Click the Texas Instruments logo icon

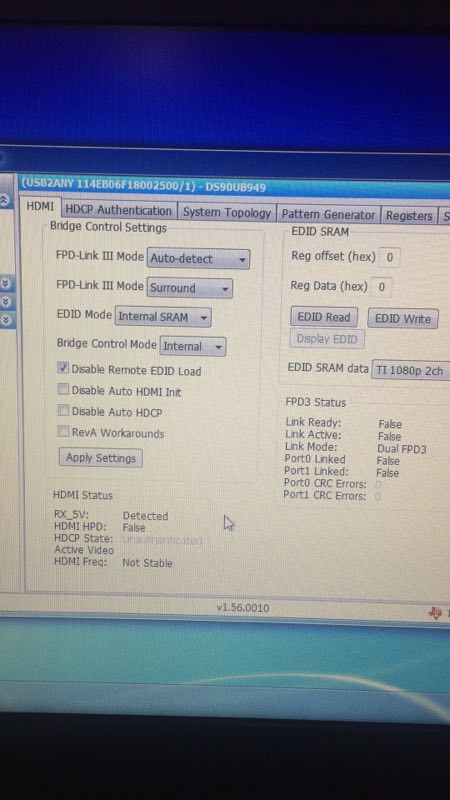(x=435, y=613)
